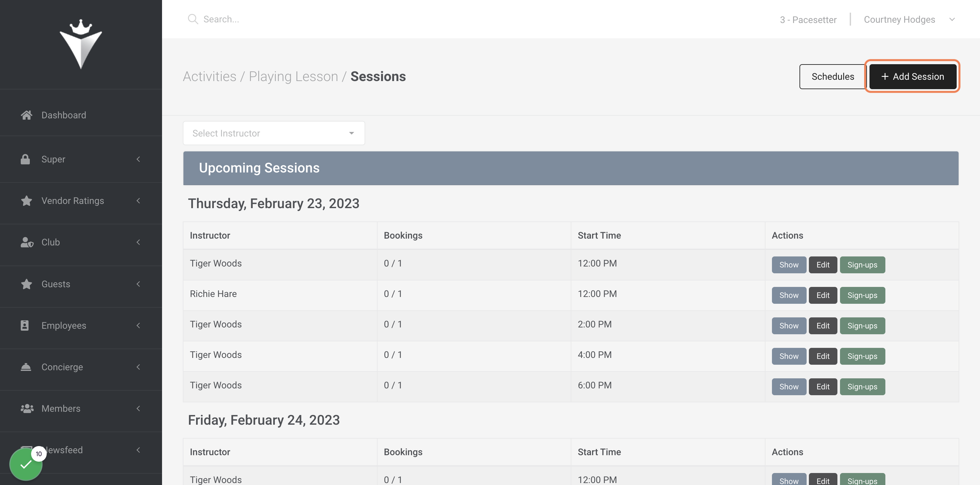Image resolution: width=980 pixels, height=485 pixels.
Task: Expand the Guests menu chevron
Action: [138, 284]
